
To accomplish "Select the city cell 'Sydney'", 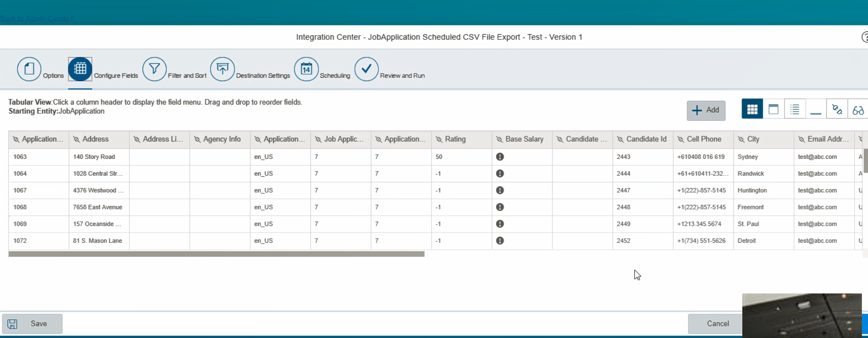I will click(764, 157).
